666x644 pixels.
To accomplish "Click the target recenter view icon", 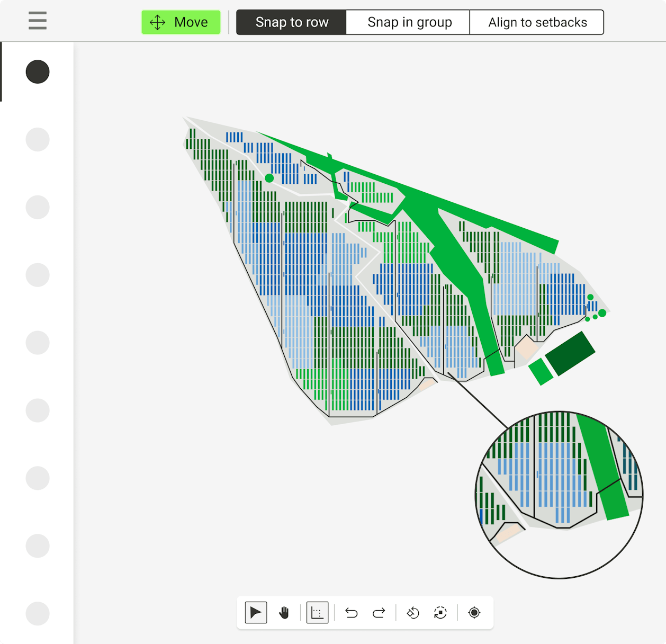I will point(474,613).
